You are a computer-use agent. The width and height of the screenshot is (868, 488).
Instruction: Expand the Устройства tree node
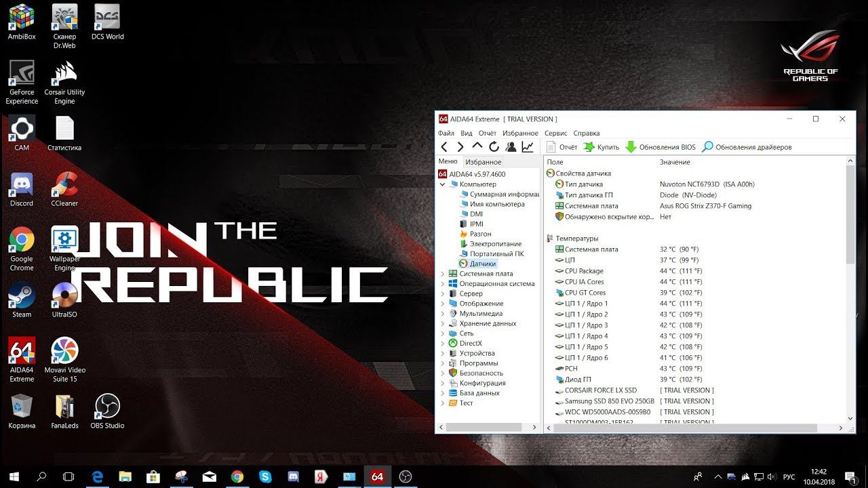click(443, 353)
